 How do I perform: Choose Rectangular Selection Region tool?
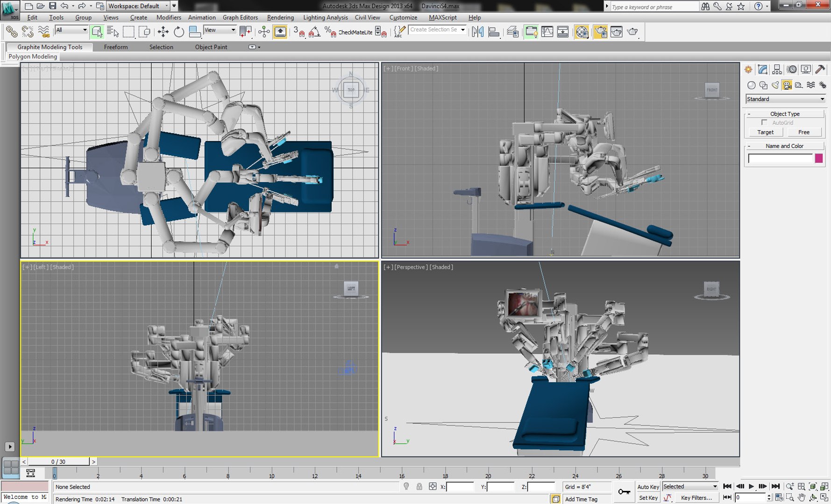(128, 32)
